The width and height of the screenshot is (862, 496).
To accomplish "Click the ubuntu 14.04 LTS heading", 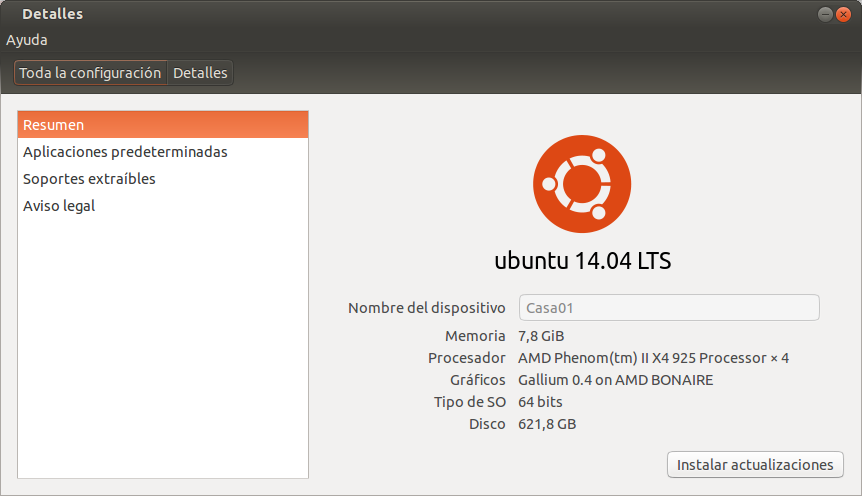I will [x=583, y=261].
